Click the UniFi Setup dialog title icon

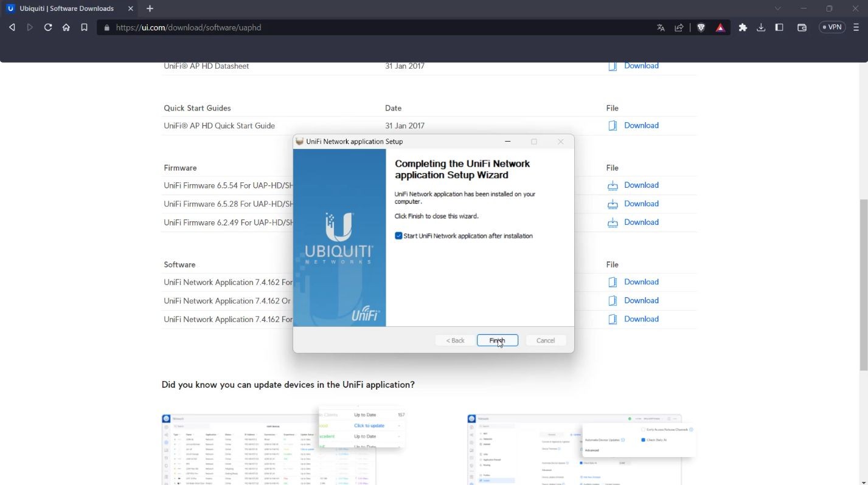299,142
